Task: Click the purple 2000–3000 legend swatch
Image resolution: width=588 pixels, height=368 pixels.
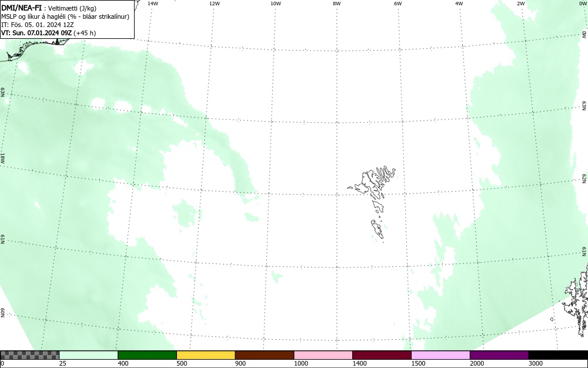Action: 499,355
